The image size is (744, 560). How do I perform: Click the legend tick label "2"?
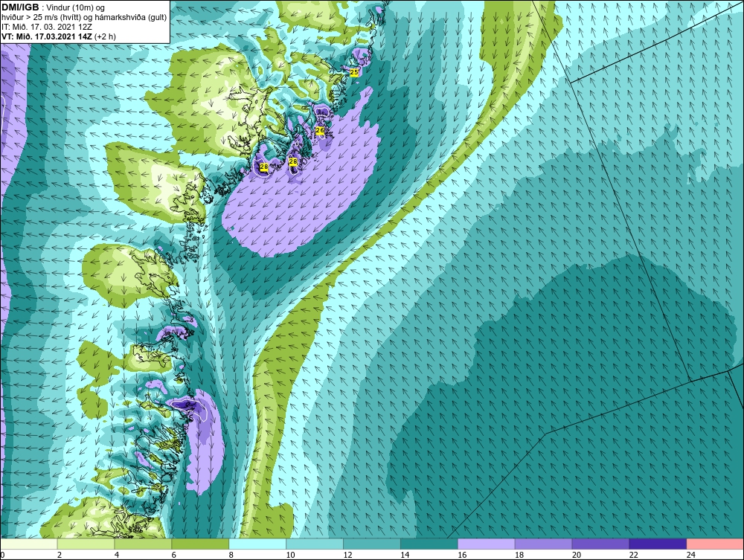(x=60, y=555)
